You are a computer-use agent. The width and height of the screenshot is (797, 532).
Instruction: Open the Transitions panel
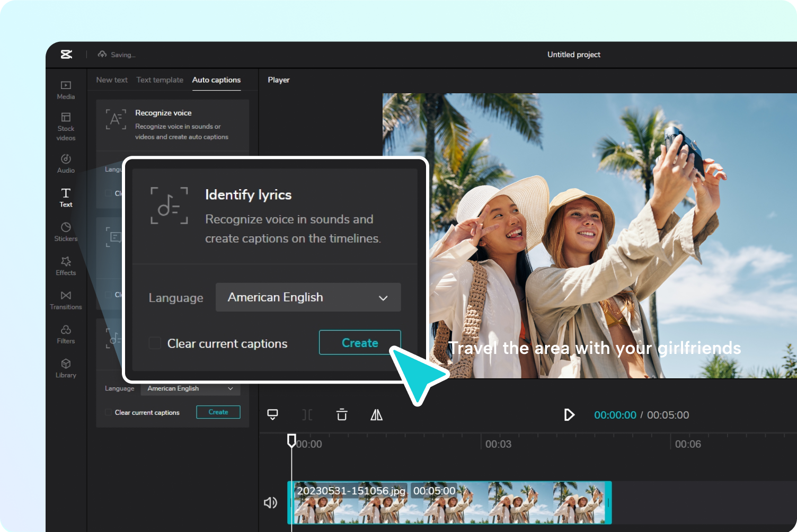66,300
